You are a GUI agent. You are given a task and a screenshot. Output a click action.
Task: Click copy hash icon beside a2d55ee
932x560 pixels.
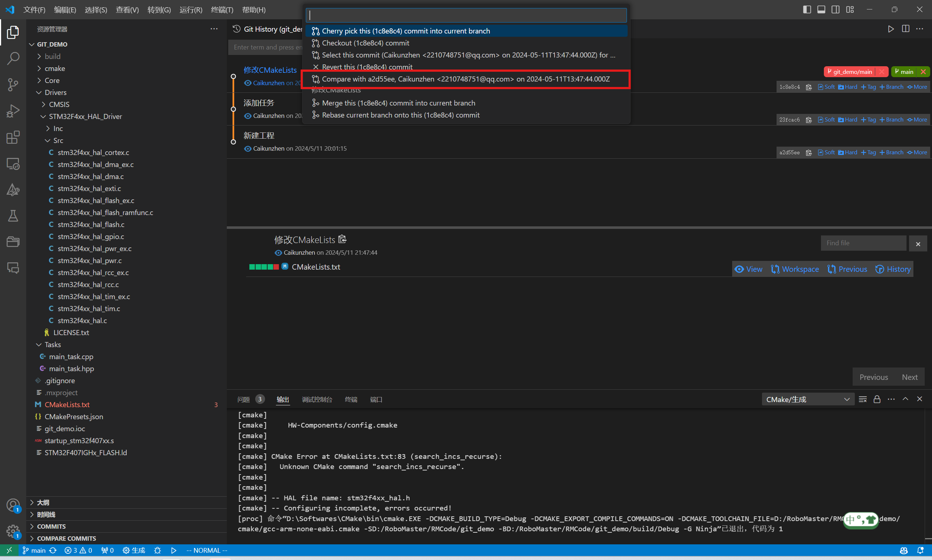click(x=809, y=152)
